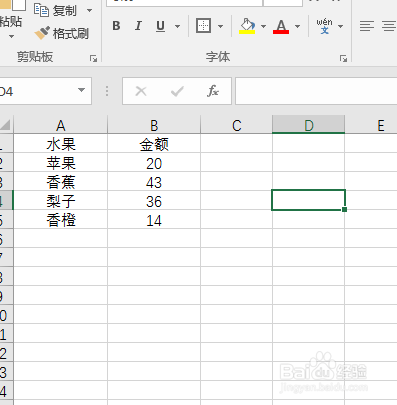
Task: Select column A header
Action: (x=60, y=125)
